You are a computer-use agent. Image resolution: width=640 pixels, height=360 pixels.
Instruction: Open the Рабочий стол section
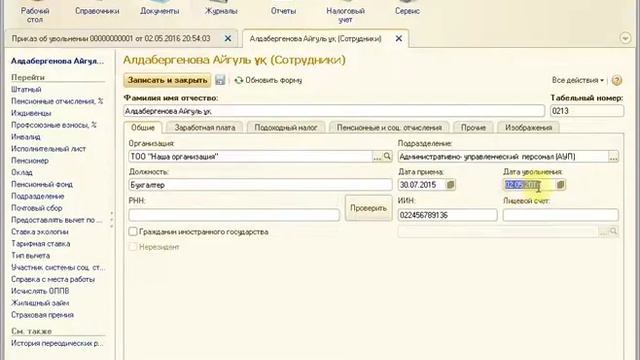tap(35, 15)
